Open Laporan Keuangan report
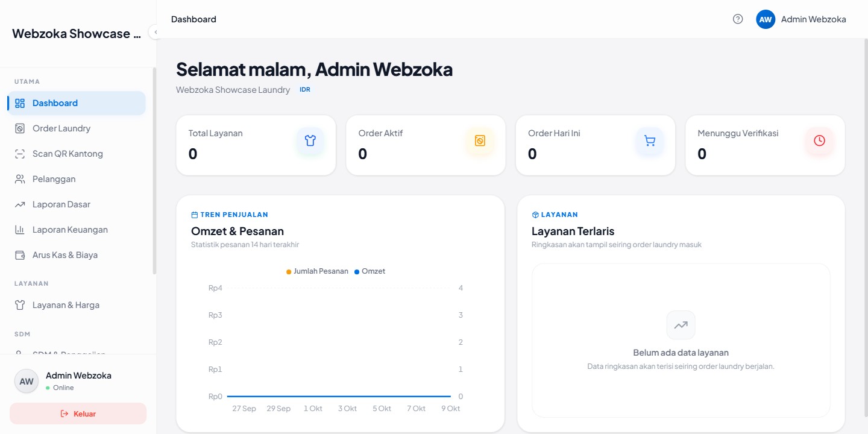Image resolution: width=868 pixels, height=434 pixels. (77, 230)
